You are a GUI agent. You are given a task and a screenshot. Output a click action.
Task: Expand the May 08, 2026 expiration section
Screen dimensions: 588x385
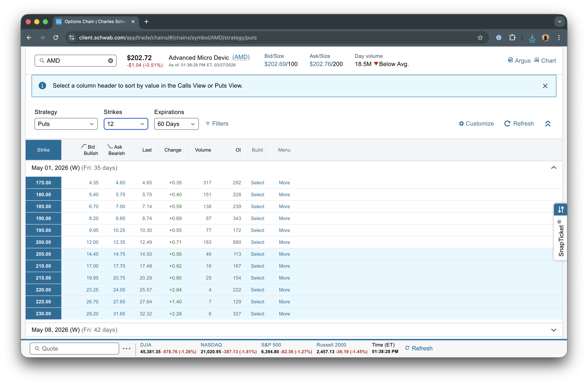554,330
